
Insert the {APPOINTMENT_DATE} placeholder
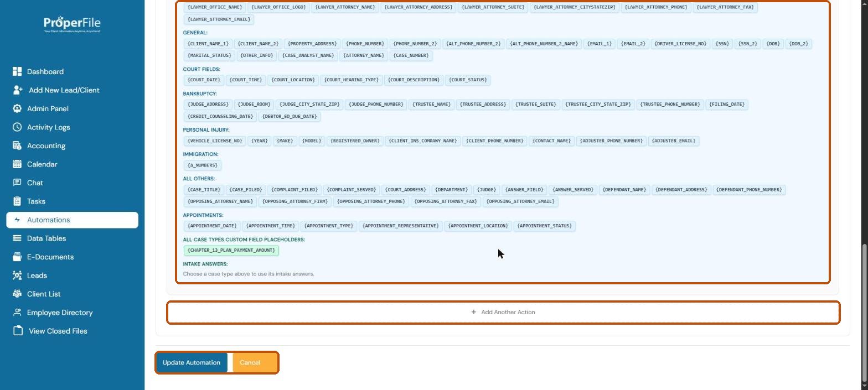(x=212, y=226)
